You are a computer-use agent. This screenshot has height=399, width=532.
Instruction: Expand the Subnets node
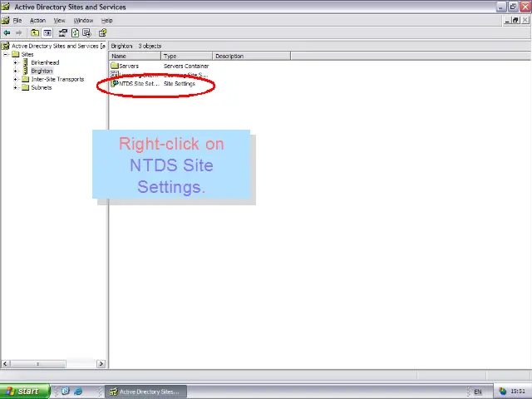[x=15, y=87]
